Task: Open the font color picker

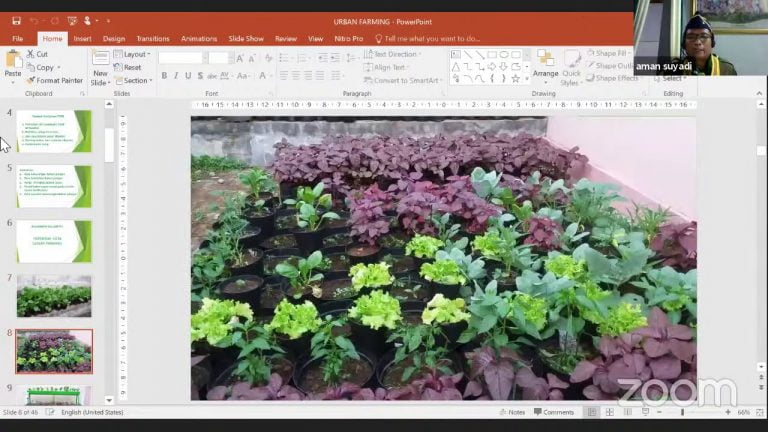Action: (x=263, y=76)
